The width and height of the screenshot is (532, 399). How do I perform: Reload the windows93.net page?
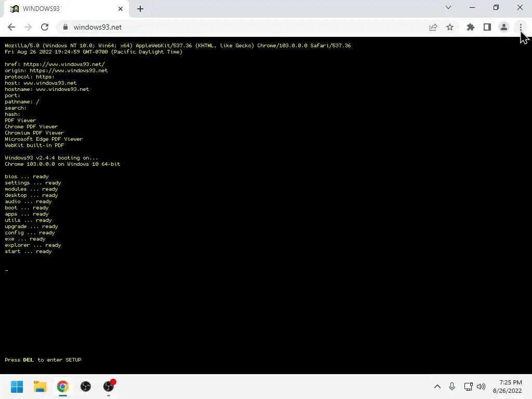(x=45, y=27)
